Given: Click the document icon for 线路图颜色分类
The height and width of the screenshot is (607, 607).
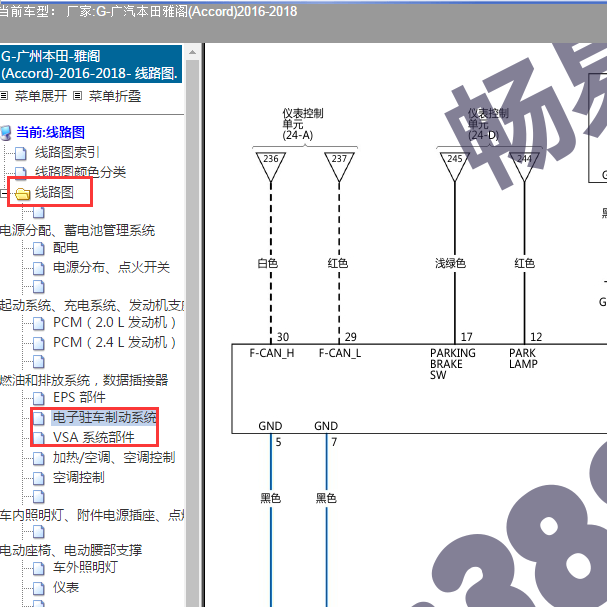Looking at the screenshot, I should click(x=21, y=173).
